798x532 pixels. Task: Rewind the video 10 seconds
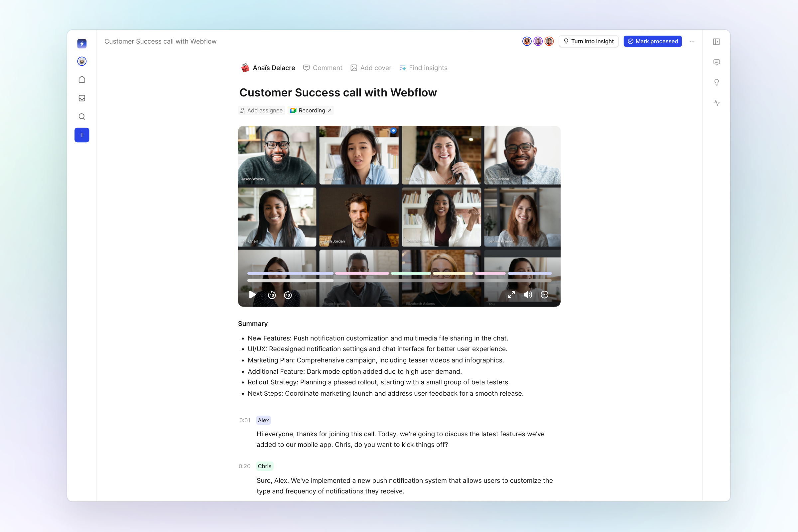point(272,295)
